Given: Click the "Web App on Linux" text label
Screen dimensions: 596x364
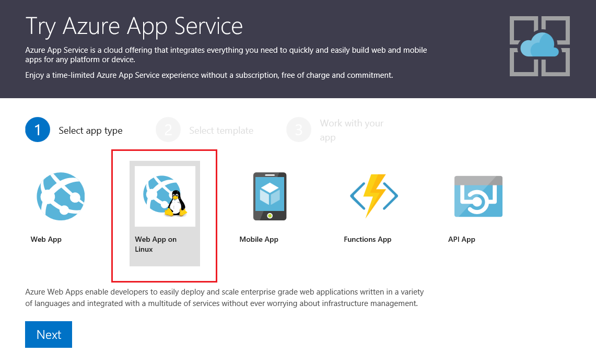Looking at the screenshot, I should [156, 244].
